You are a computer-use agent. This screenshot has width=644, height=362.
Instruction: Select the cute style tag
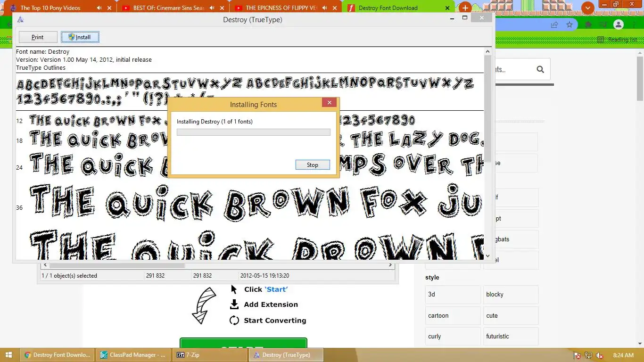[511, 315]
